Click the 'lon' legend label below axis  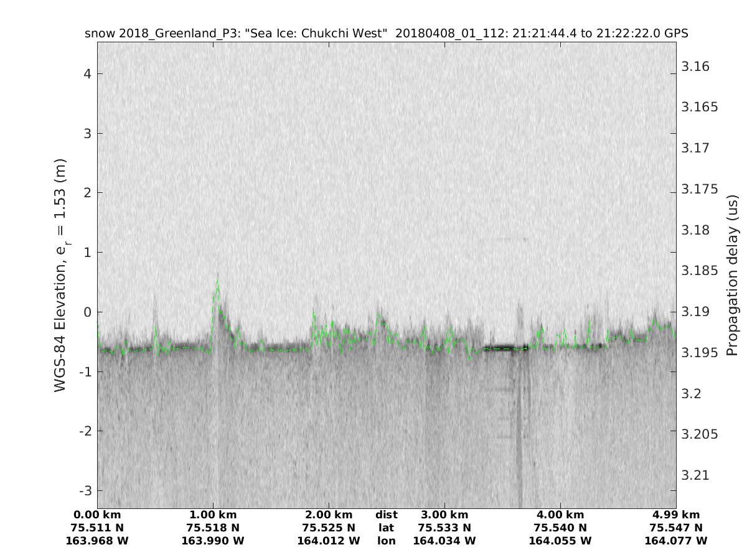coord(387,541)
